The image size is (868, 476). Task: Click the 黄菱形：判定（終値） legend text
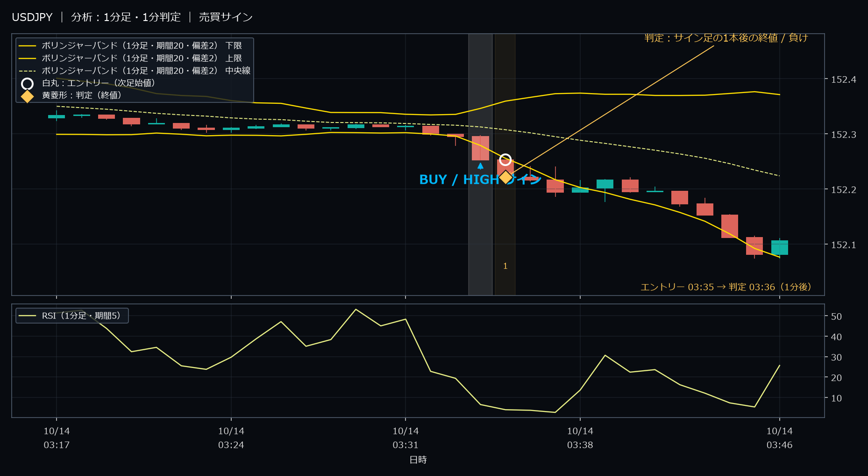[82, 95]
